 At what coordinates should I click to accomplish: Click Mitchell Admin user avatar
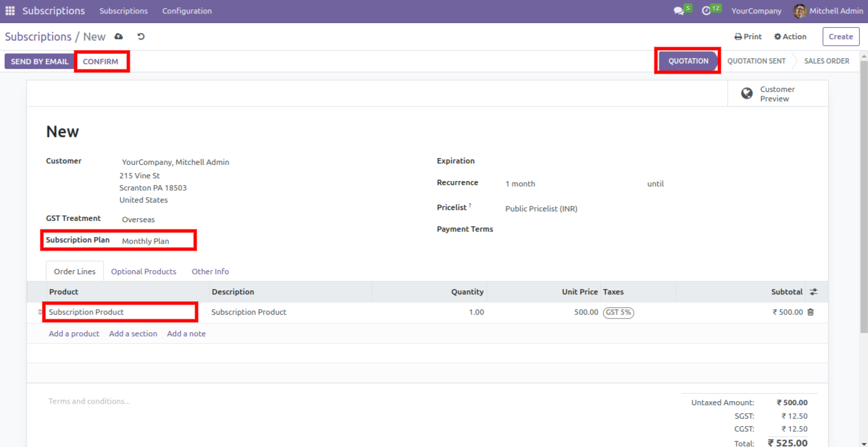(800, 11)
